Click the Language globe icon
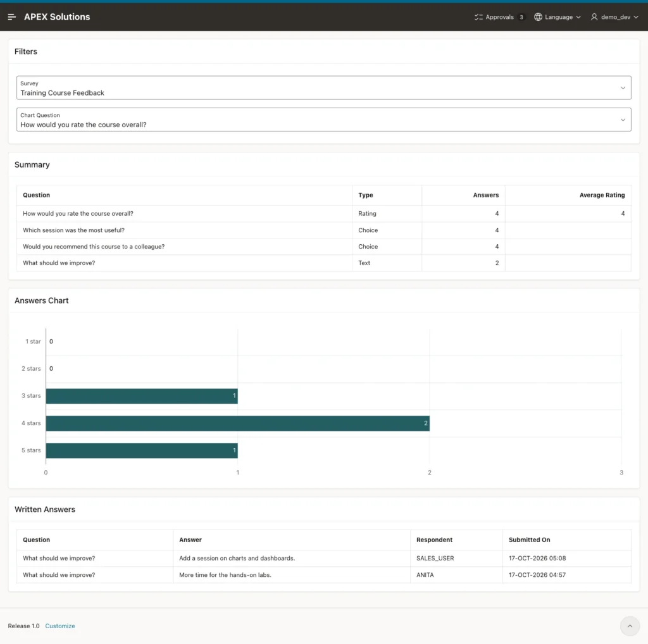Screen dimensions: 648x644 (538, 17)
